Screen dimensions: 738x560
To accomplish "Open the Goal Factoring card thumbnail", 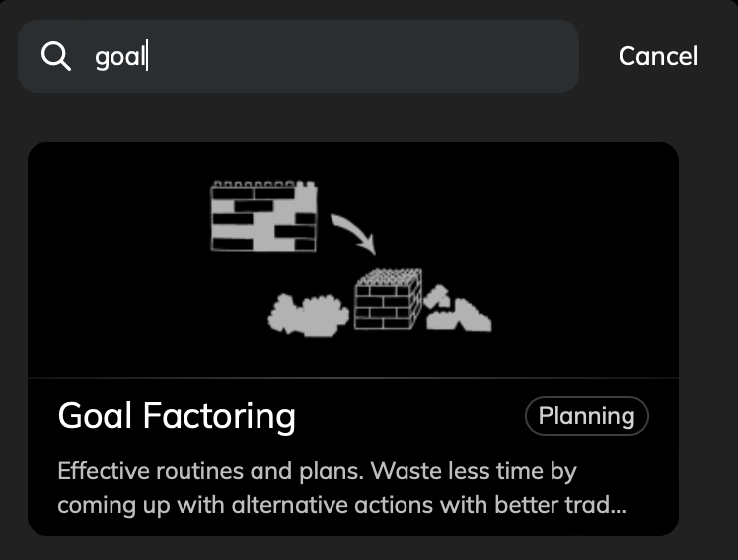I will click(x=353, y=259).
